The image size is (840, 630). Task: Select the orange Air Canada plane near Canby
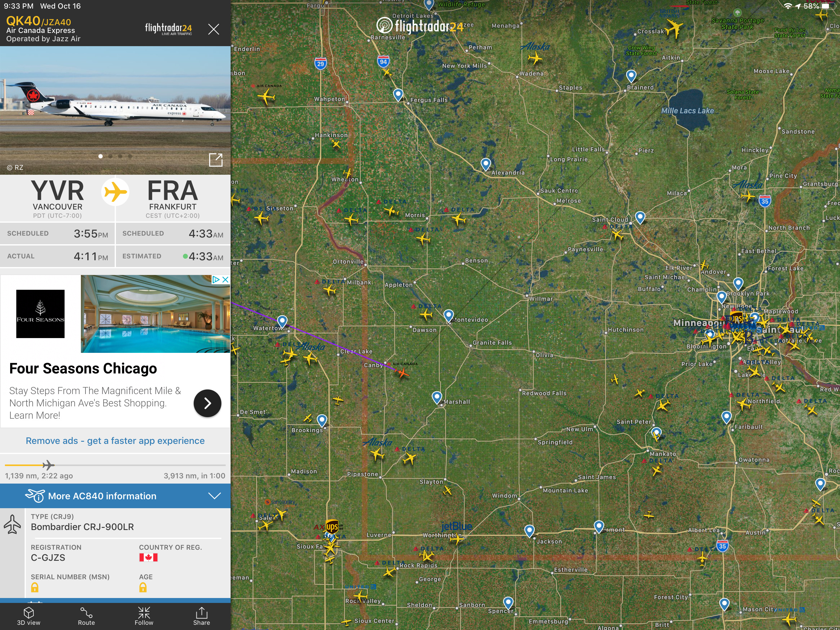[x=401, y=373]
